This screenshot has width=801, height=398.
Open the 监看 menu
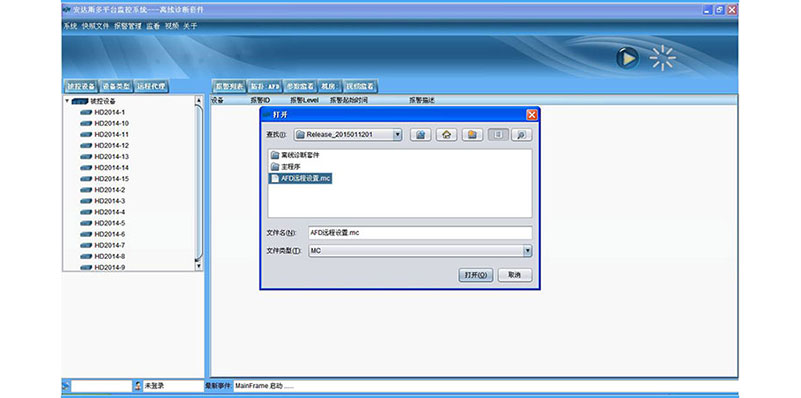tap(153, 26)
